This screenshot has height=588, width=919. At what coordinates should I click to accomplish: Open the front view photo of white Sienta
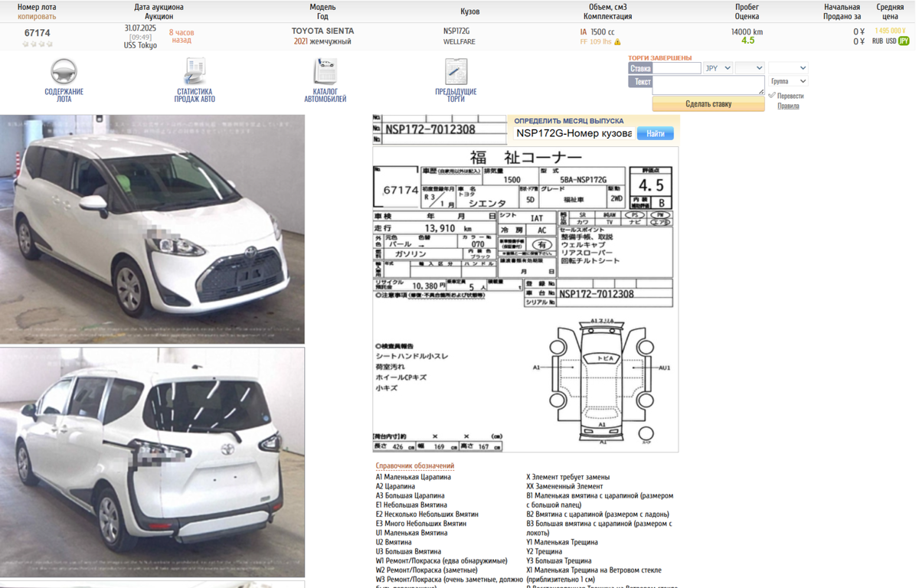(x=152, y=229)
